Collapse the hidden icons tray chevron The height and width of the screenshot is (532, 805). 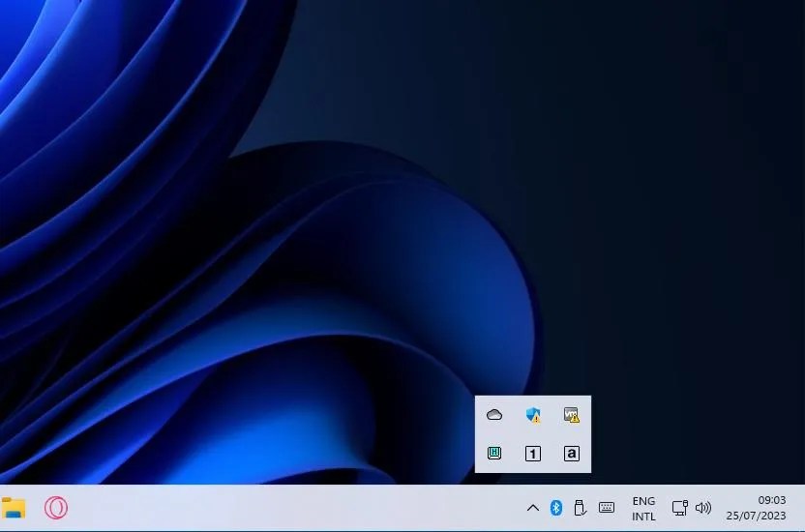[533, 508]
